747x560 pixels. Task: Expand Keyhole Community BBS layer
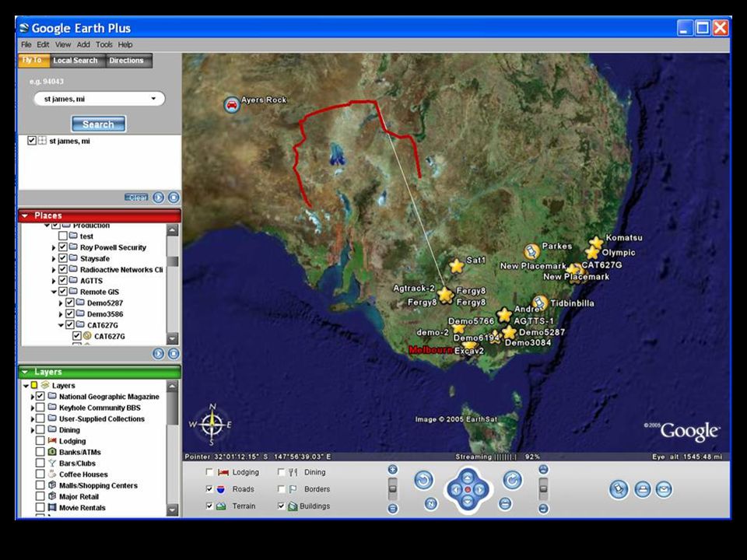33,408
